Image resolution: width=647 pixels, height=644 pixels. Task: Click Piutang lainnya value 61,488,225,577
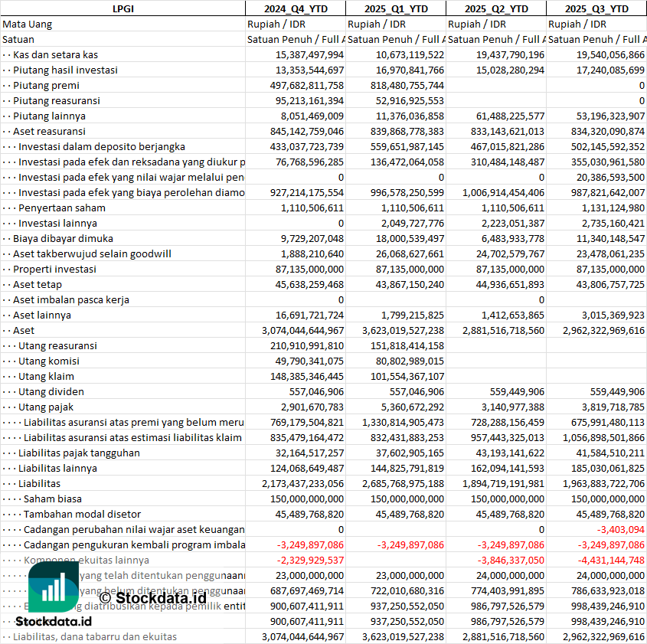(x=510, y=116)
